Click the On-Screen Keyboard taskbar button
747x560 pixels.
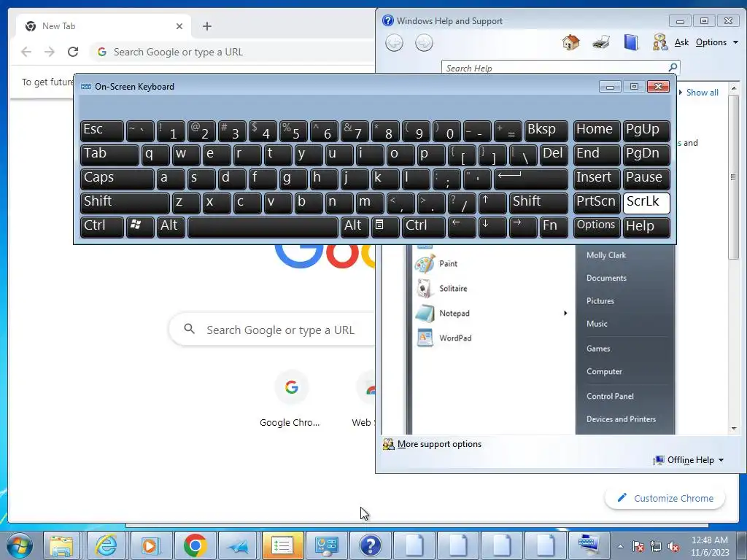tap(589, 545)
